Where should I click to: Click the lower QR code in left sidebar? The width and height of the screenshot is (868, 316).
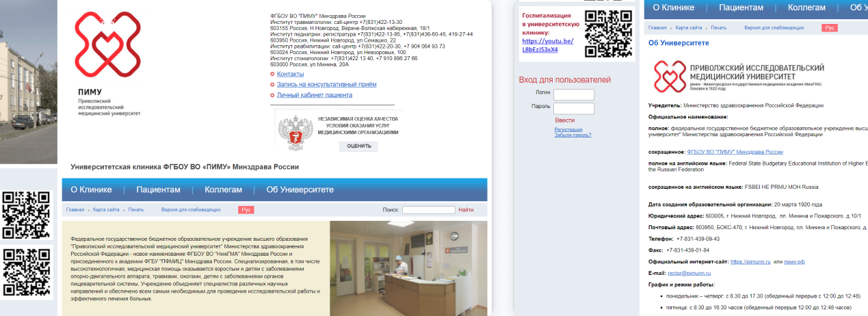click(x=26, y=272)
